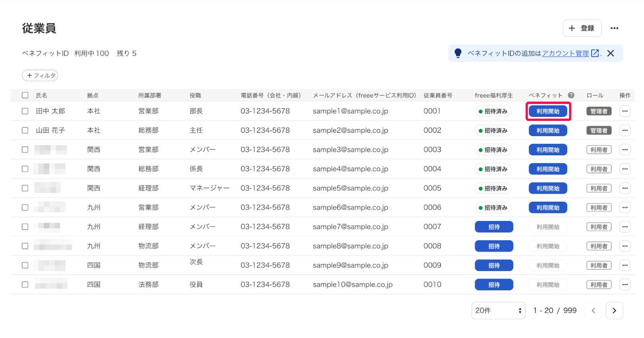Close the Benefit ID info banner
This screenshot has width=644, height=338.
point(611,53)
